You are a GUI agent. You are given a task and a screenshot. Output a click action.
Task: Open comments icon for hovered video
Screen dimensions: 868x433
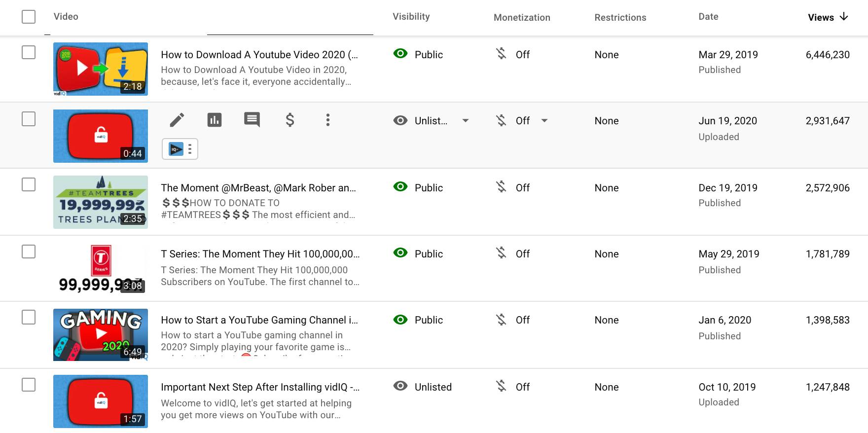tap(252, 120)
